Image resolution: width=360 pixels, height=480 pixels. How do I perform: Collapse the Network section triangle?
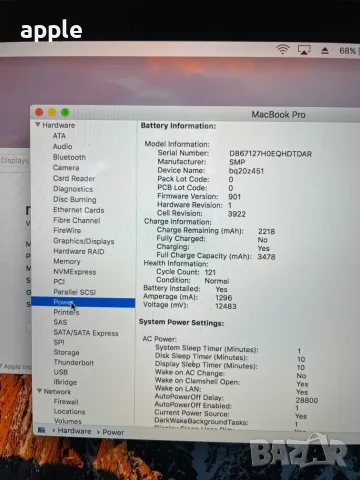click(39, 391)
